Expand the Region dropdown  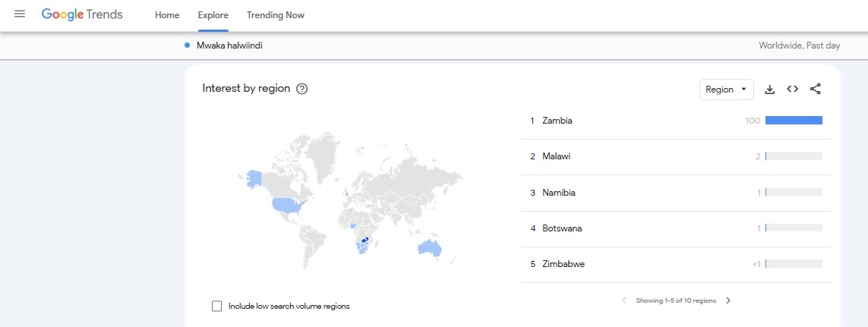point(726,90)
